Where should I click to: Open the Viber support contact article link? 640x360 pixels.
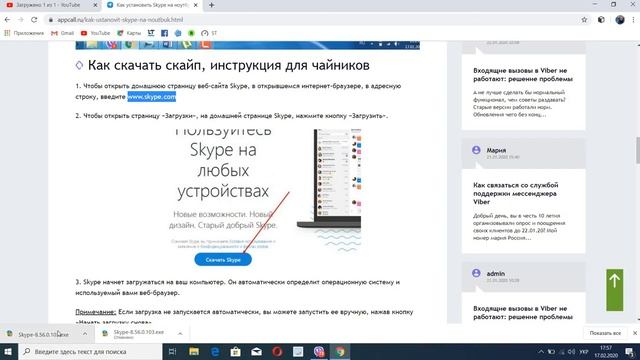516,193
